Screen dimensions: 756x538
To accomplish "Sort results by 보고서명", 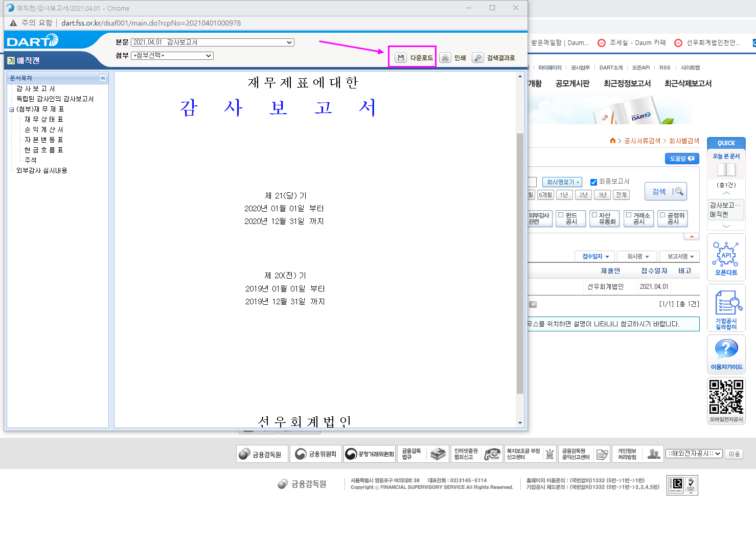I will point(680,256).
